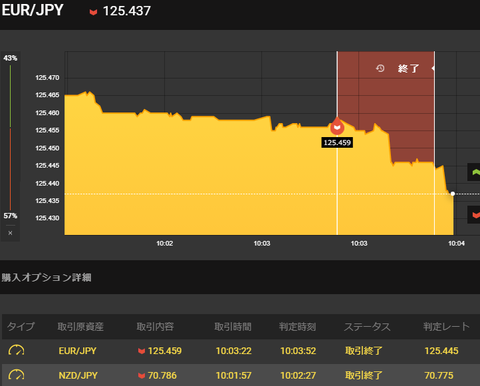The image size is (480, 386).
Task: Click the red down arrow button at chart edge
Action: pyautogui.click(x=474, y=215)
